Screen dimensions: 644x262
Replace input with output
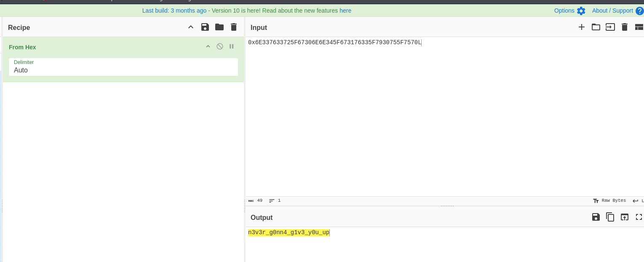pos(625,217)
